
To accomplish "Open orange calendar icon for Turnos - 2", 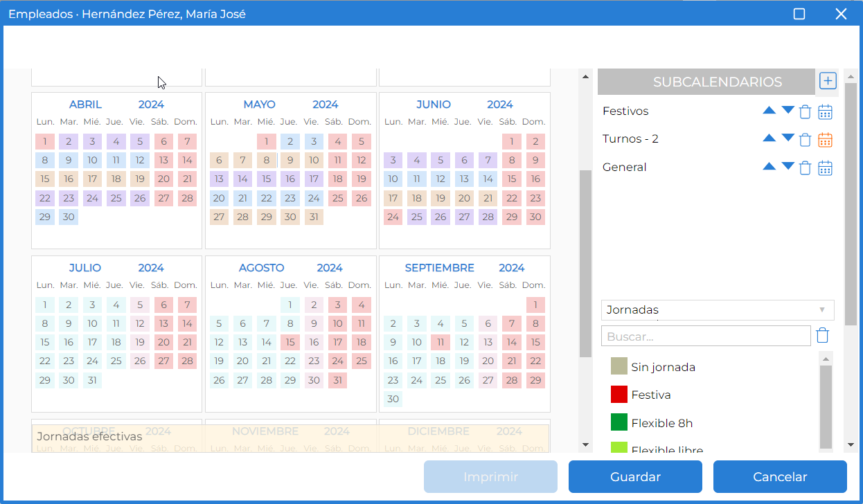I will [x=825, y=140].
